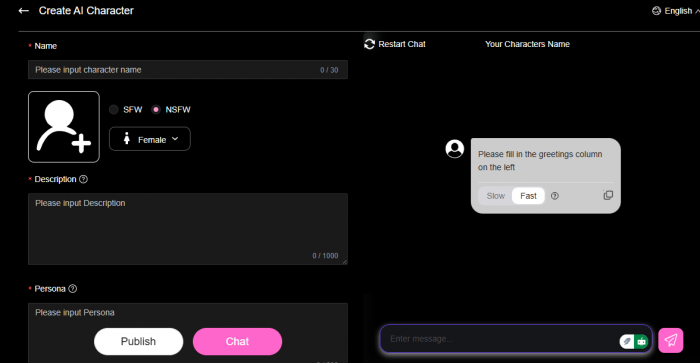
Task: Open the Persona help question mark
Action: pos(73,289)
